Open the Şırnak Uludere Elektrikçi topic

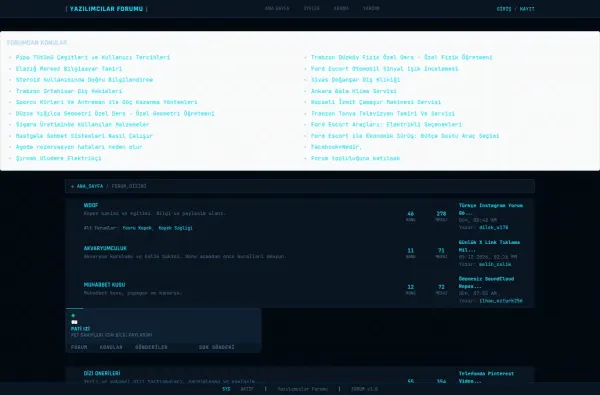(x=59, y=158)
